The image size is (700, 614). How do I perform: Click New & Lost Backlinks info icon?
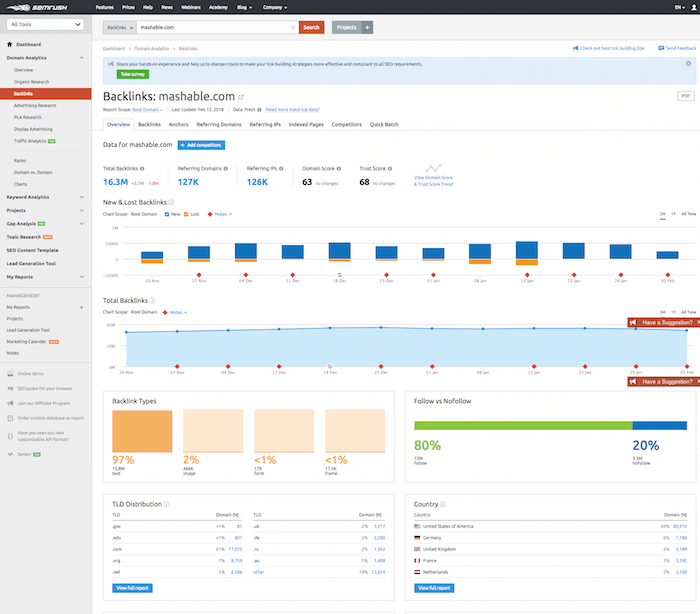pos(171,202)
